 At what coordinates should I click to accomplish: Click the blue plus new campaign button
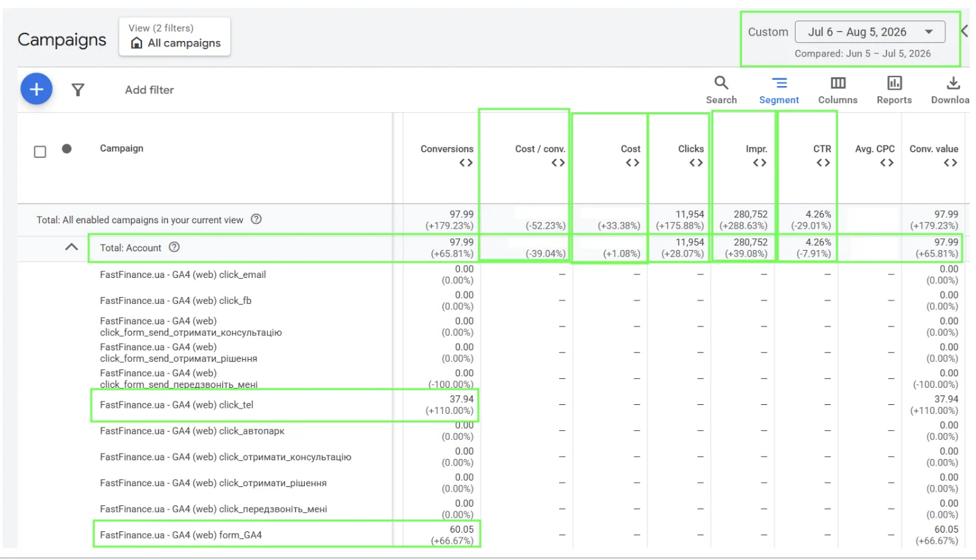(37, 89)
